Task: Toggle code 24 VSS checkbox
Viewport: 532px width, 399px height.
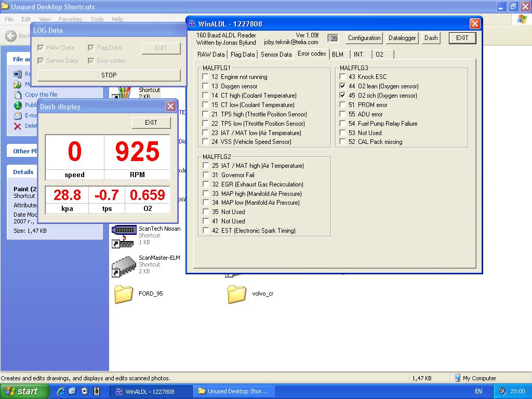Action: point(205,141)
